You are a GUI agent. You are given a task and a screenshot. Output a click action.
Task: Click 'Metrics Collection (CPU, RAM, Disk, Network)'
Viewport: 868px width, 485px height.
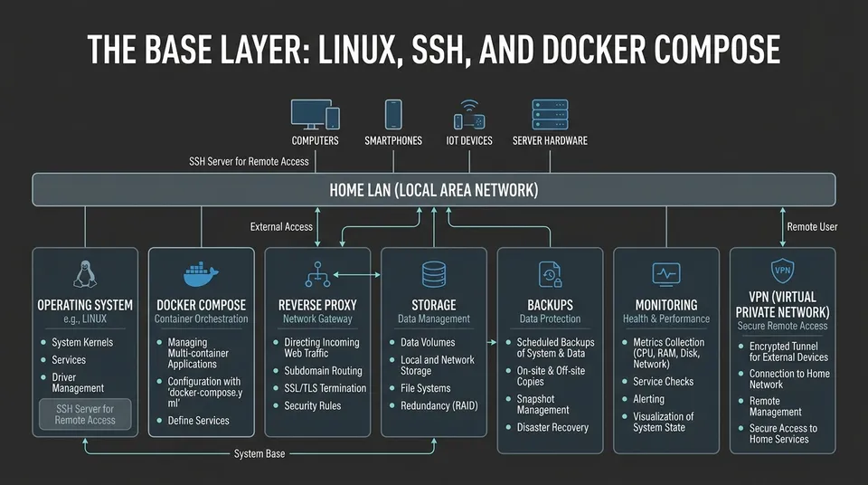pos(669,353)
